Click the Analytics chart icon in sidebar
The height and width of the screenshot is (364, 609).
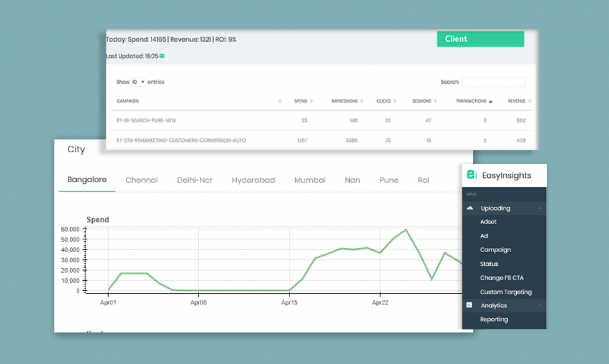(469, 305)
